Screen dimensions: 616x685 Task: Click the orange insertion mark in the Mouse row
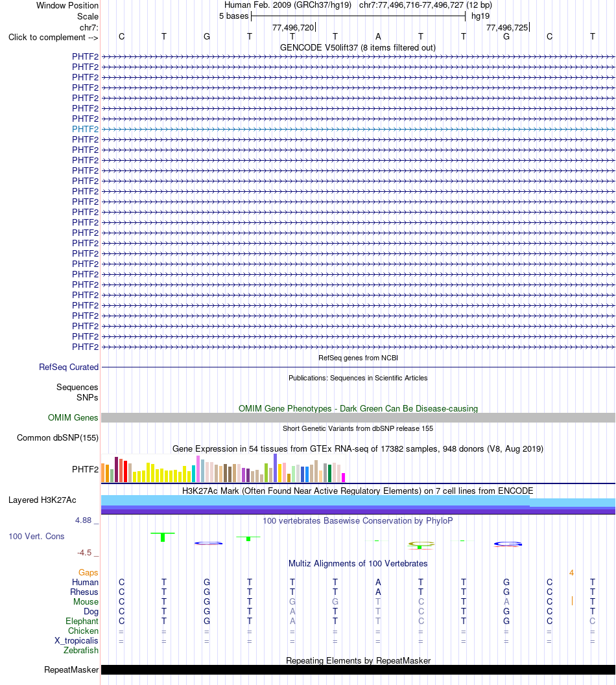pyautogui.click(x=572, y=601)
